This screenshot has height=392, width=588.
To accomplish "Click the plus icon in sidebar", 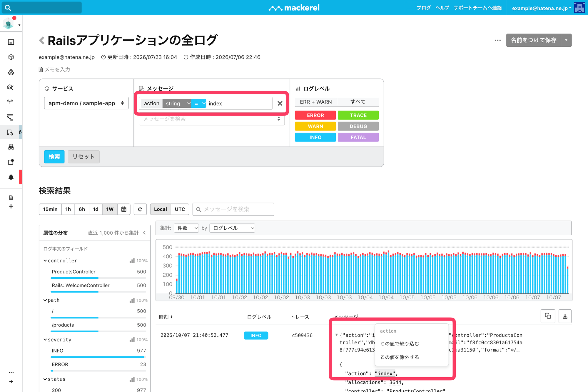I will coord(11,206).
